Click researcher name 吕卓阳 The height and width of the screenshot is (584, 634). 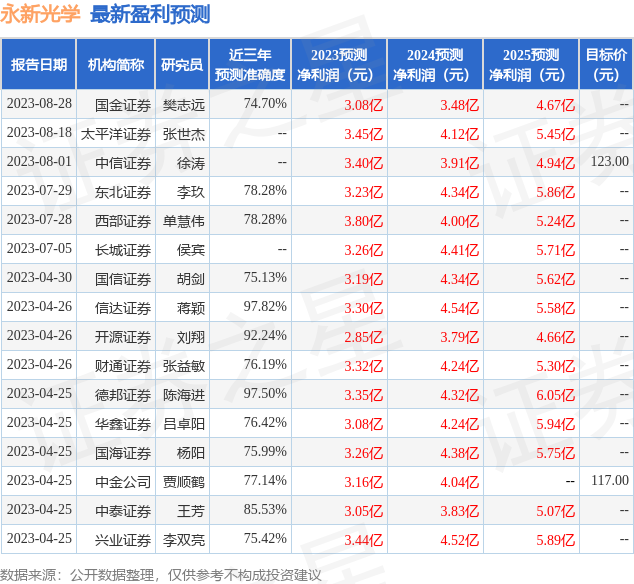click(184, 424)
